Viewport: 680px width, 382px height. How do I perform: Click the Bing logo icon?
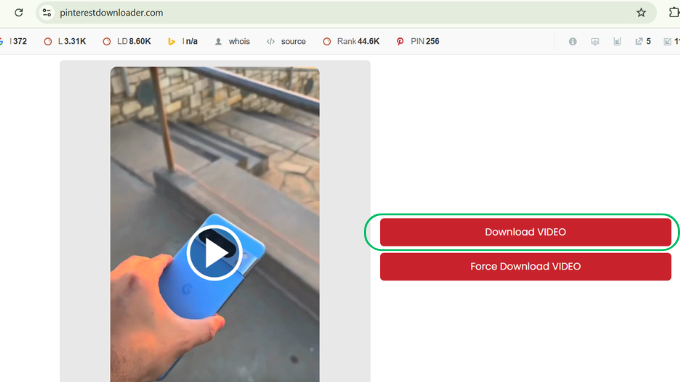[172, 41]
